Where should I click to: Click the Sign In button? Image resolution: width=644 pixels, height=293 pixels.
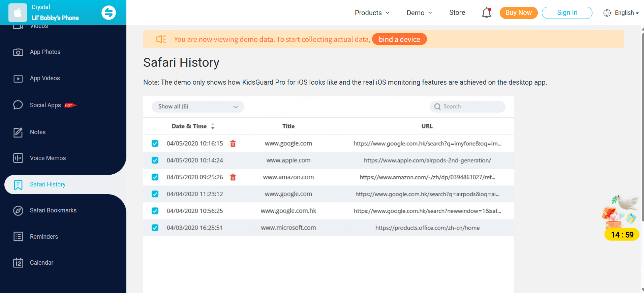pos(567,13)
